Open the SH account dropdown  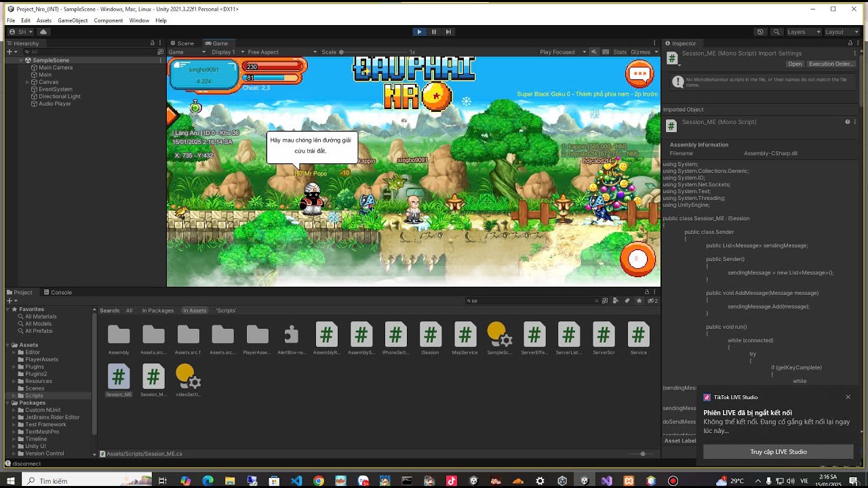click(21, 32)
